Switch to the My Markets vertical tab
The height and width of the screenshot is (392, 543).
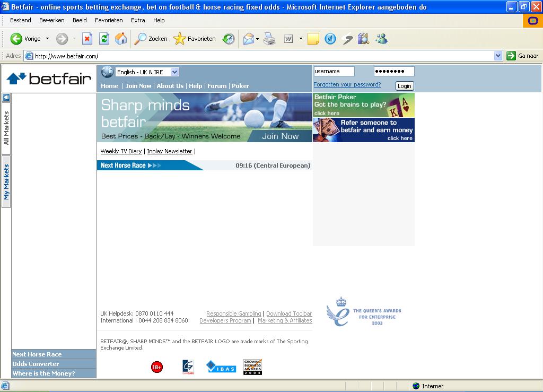(6, 182)
